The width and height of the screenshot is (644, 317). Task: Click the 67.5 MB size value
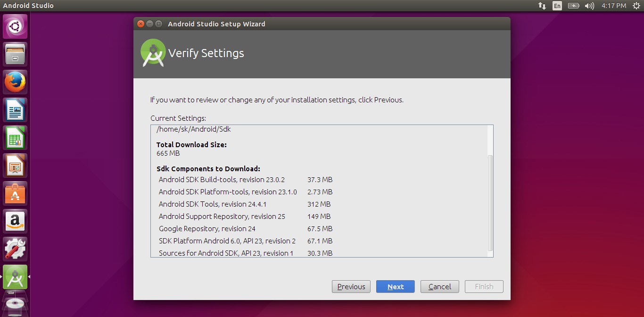pyautogui.click(x=320, y=229)
